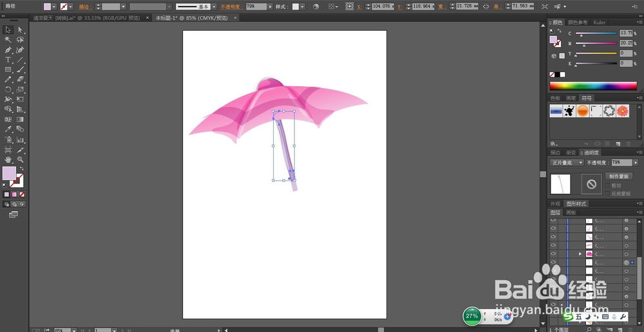Open the Symbol Libraries menu button

[x=554, y=143]
